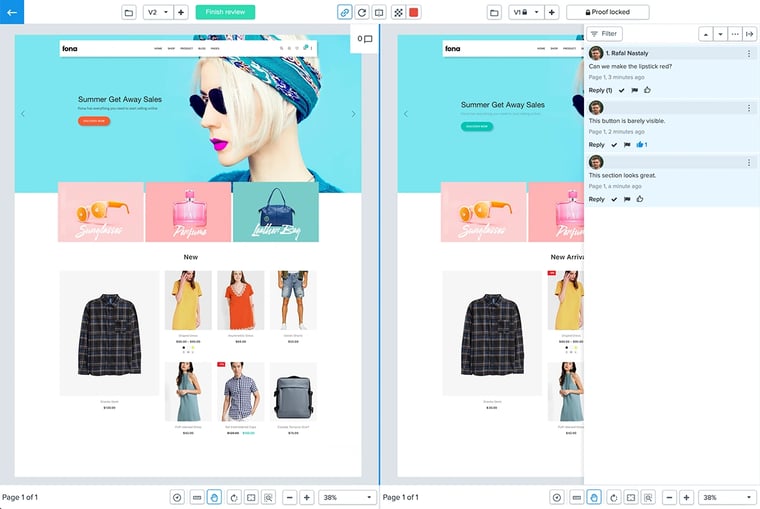Viewport: 760px width, 509px height.
Task: Click thumbs up on 'barely visible' comment
Action: 642,145
